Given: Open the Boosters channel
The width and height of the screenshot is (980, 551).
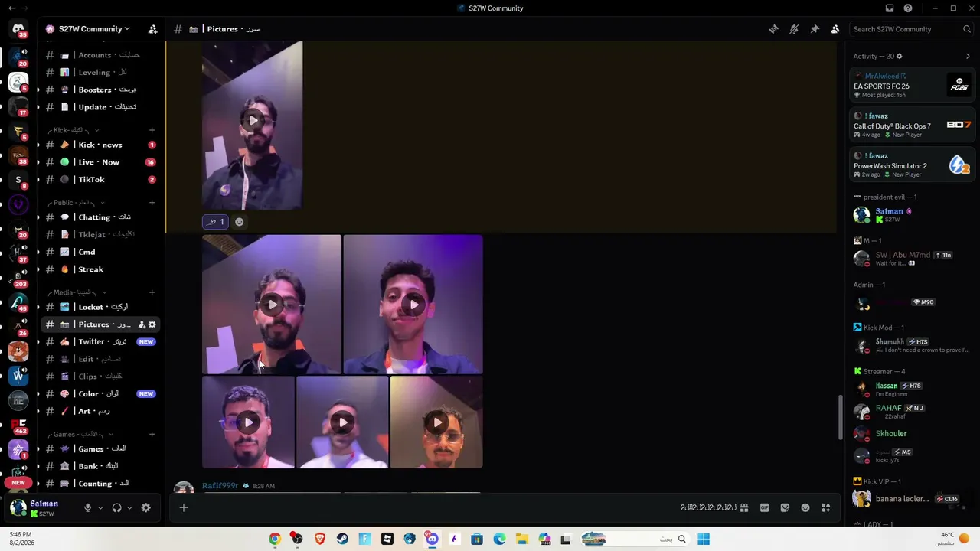Looking at the screenshot, I should (100, 90).
